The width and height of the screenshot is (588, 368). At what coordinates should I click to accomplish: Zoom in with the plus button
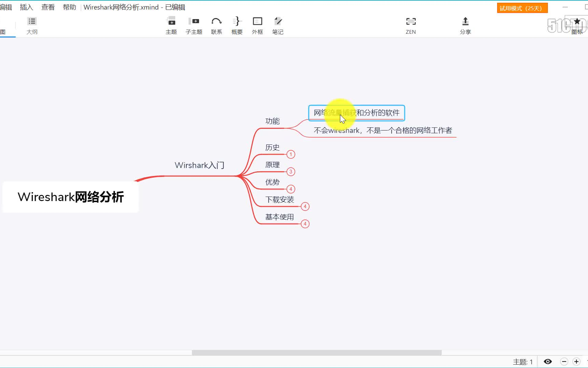click(576, 362)
